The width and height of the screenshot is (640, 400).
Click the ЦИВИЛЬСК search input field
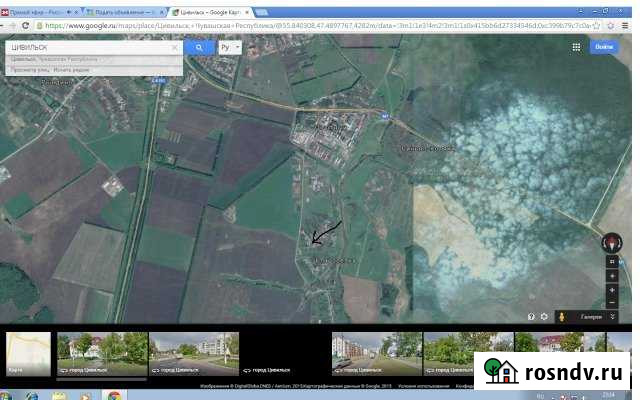[x=88, y=47]
